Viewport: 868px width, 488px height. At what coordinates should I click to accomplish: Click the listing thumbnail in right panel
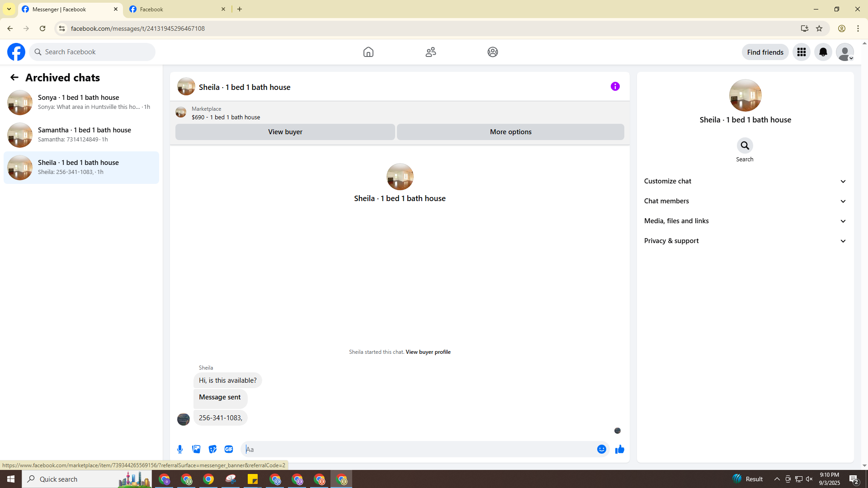(x=745, y=95)
